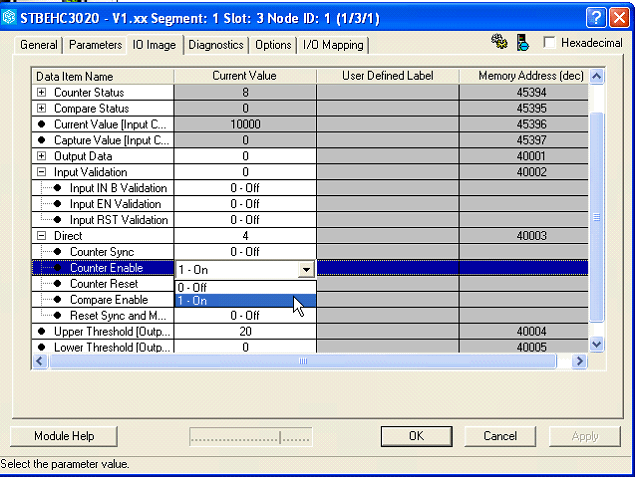Click the Upper Threshold value 20
Screen dimensions: 637x478
coord(245,332)
